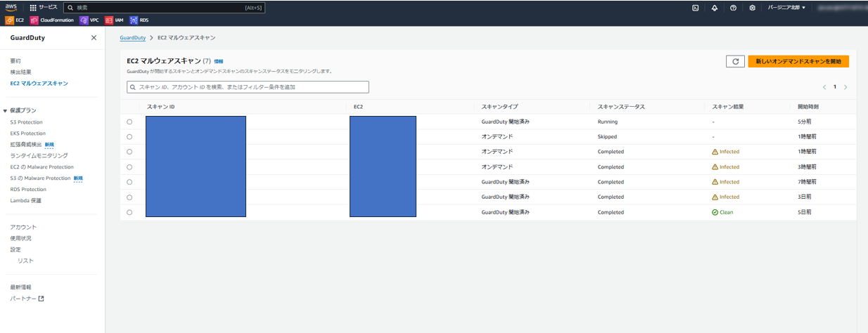Screen dimensions: 868x333
Task: Select radio for the Clean scan row
Action: pos(129,212)
